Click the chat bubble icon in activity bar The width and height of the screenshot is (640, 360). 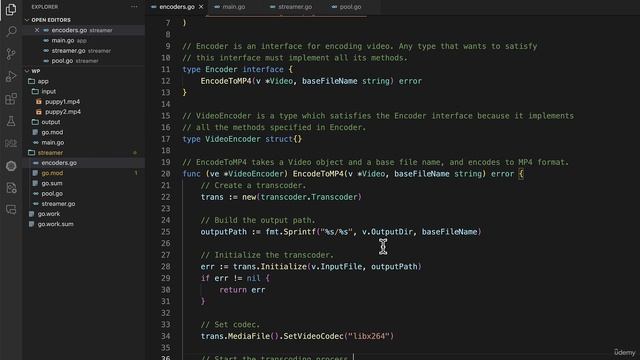click(x=11, y=210)
